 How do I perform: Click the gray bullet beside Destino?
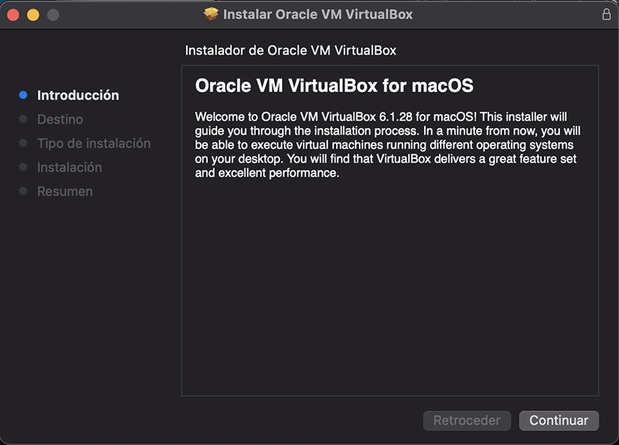pyautogui.click(x=23, y=119)
